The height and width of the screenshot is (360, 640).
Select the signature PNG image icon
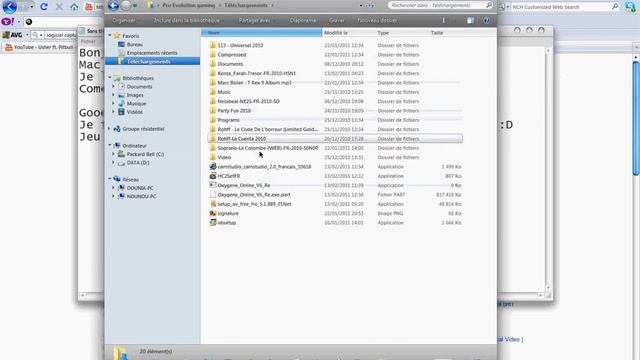(213, 213)
